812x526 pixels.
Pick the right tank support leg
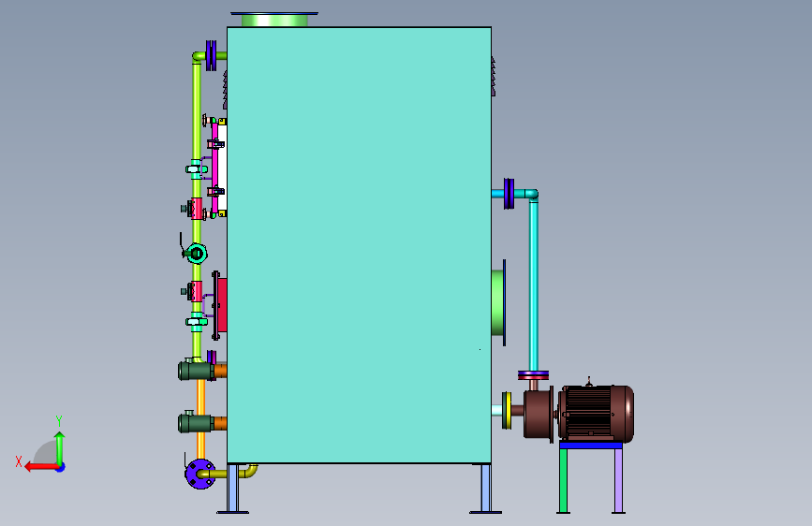[486, 489]
